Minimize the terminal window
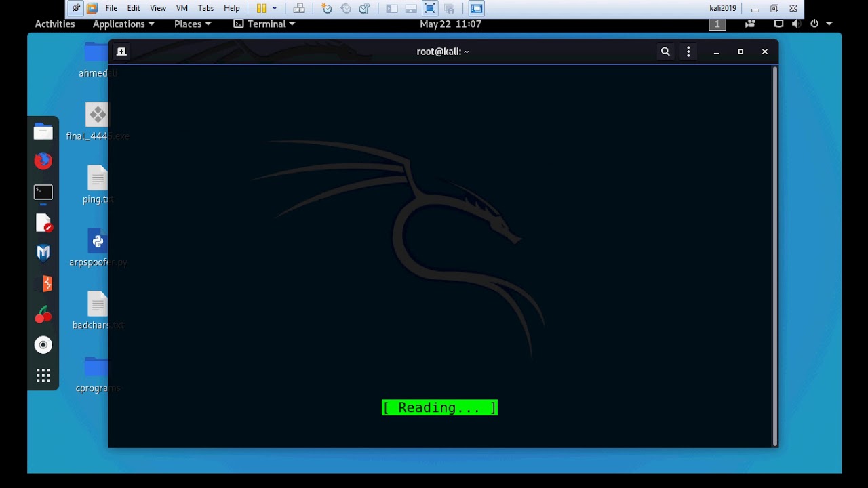This screenshot has width=868, height=488. point(716,52)
